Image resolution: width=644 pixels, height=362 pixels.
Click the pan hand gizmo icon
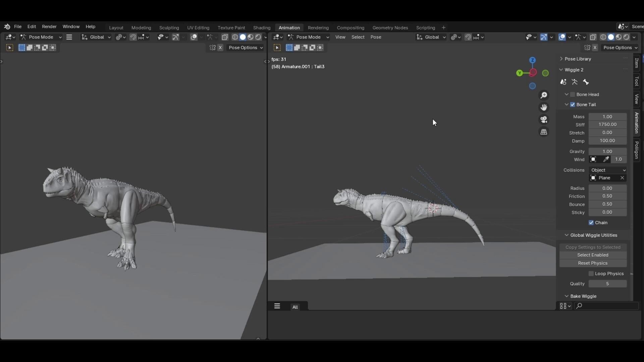[544, 107]
